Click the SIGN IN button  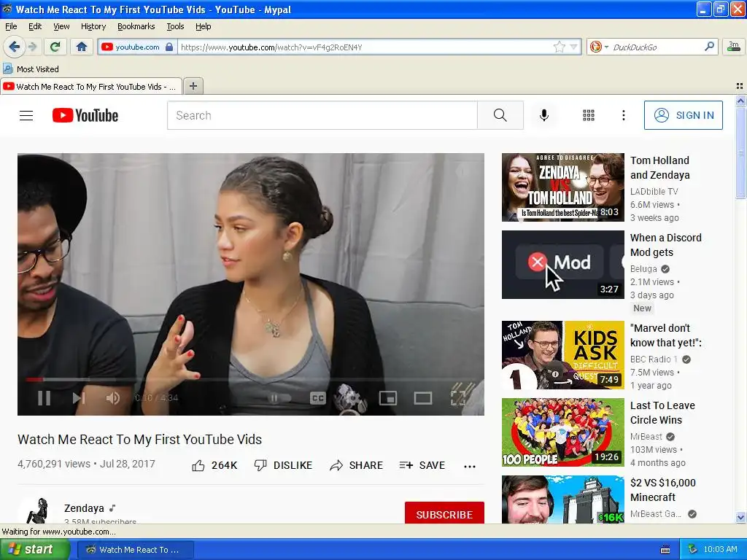click(683, 115)
